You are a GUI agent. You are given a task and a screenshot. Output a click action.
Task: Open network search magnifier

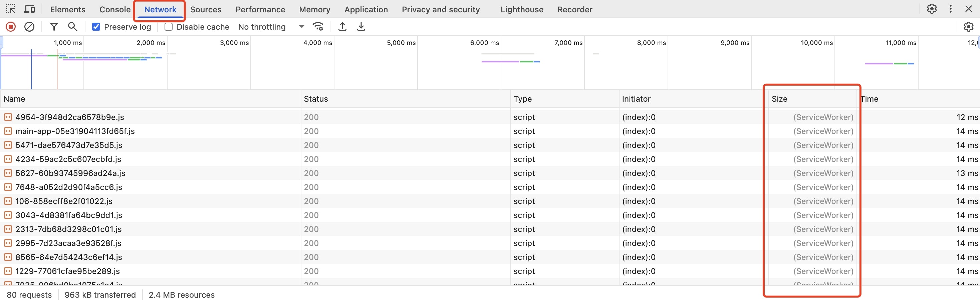tap(72, 27)
